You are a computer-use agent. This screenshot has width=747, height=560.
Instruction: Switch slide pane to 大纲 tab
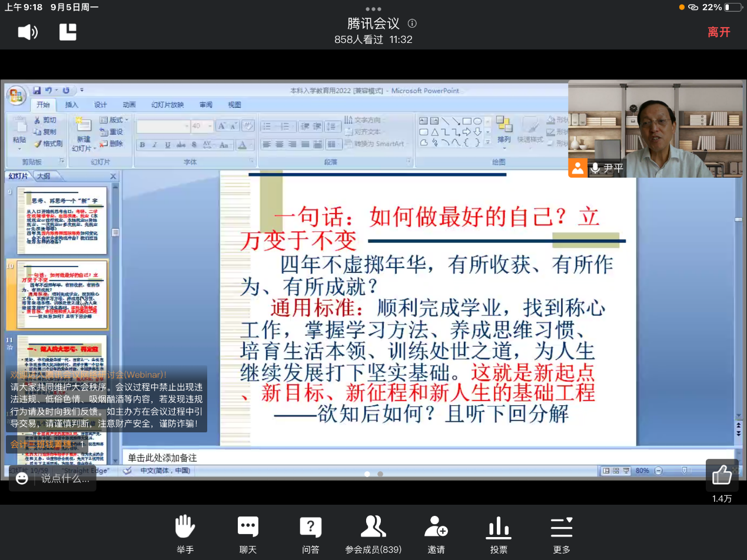click(x=44, y=176)
